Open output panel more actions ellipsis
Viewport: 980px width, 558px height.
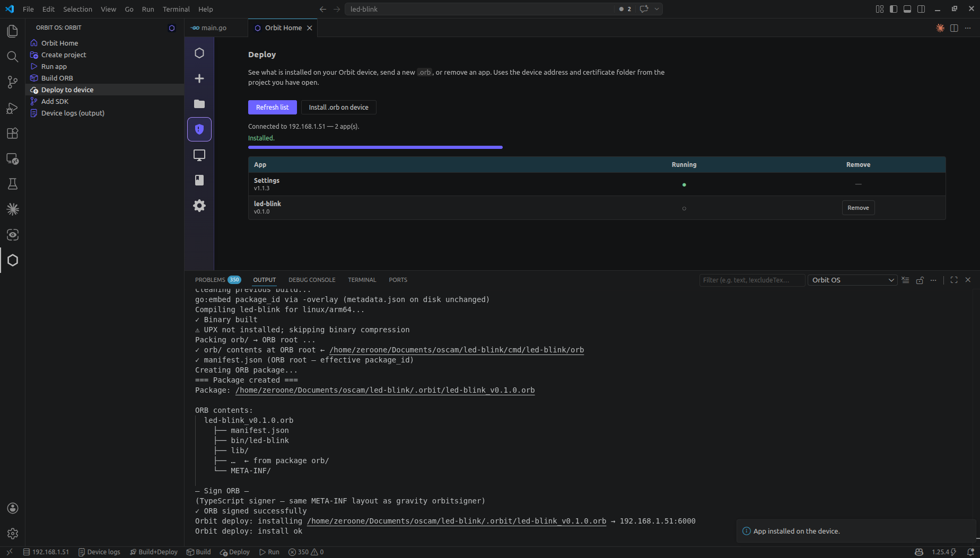[x=933, y=280]
